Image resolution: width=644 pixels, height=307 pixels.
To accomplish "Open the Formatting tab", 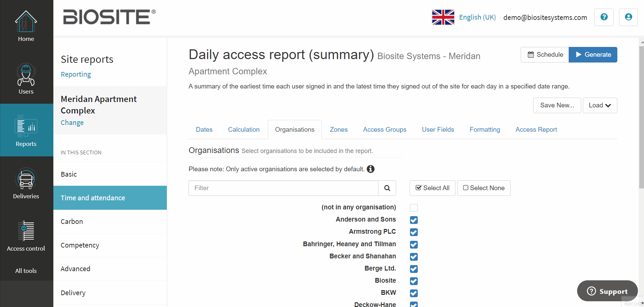I will pyautogui.click(x=485, y=130).
